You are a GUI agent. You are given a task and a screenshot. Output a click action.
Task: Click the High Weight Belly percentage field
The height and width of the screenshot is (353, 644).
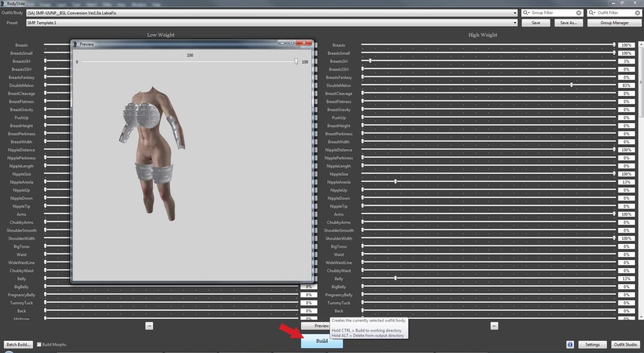[x=626, y=279]
